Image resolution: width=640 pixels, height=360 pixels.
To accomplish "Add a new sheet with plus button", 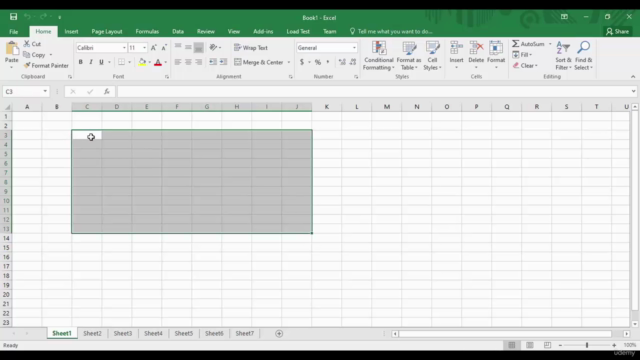I will (279, 334).
